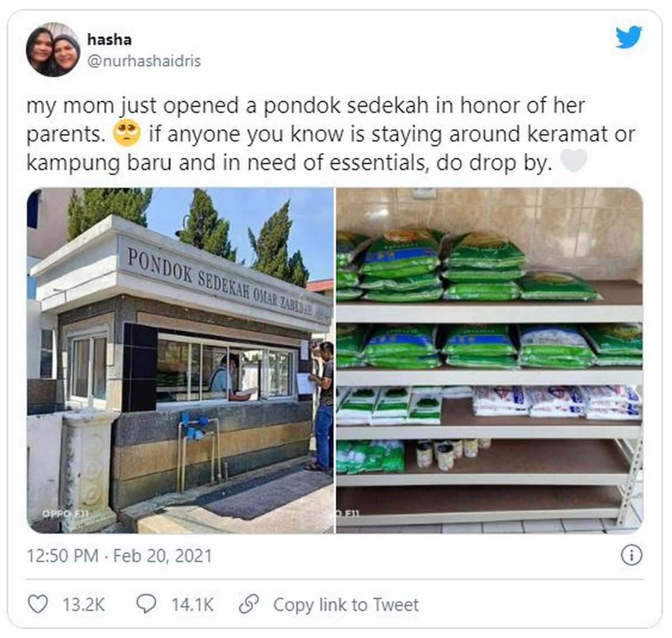Click the pleading face emoji in tweet
This screenshot has width=672, height=638.
click(x=127, y=134)
